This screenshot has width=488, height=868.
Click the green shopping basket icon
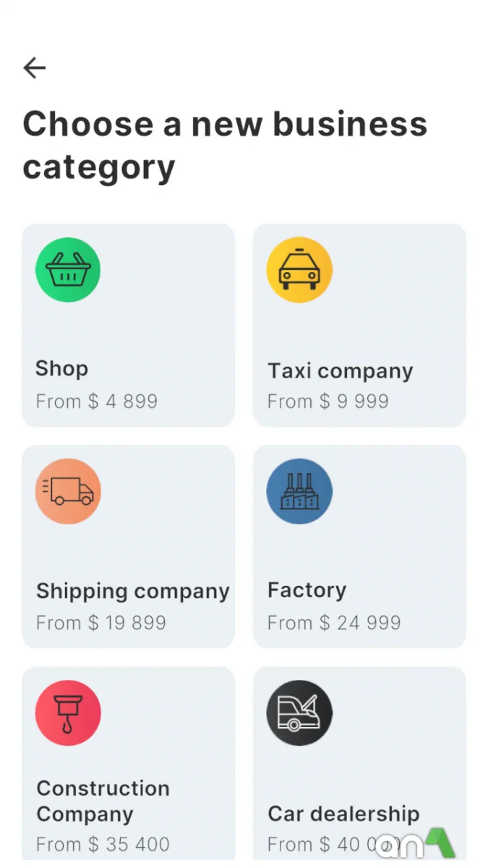point(68,270)
